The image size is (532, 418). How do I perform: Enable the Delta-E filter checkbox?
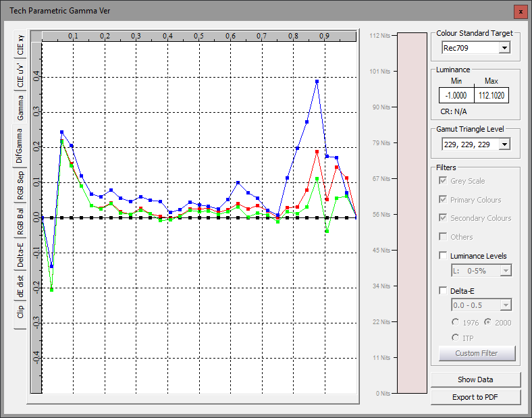pos(443,291)
